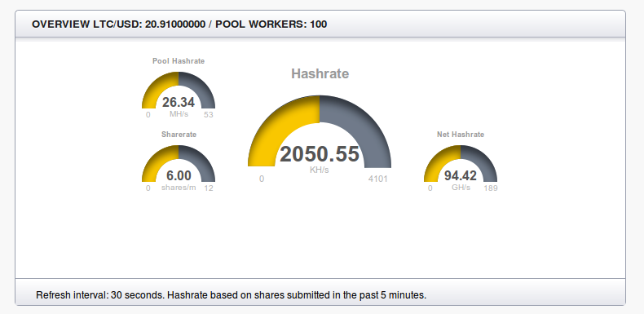
Task: Select the 2050.55 hashrate value
Action: pos(320,154)
